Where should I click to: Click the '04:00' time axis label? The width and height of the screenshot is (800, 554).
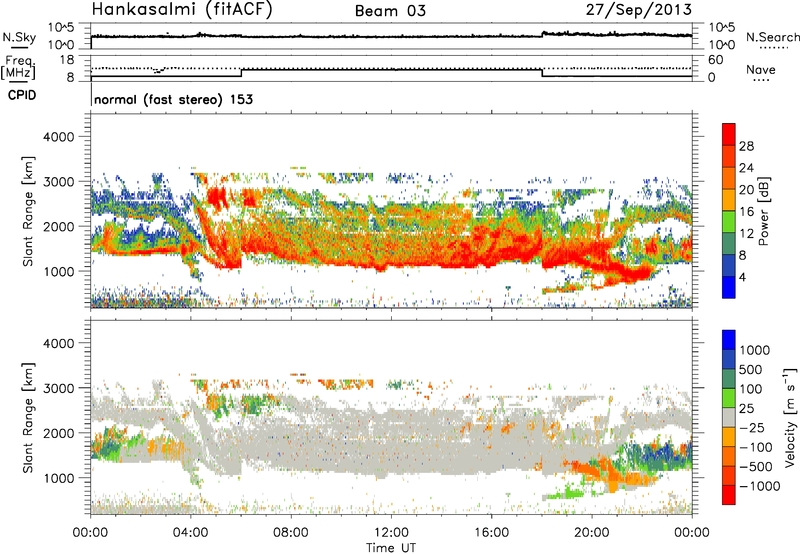point(190,533)
